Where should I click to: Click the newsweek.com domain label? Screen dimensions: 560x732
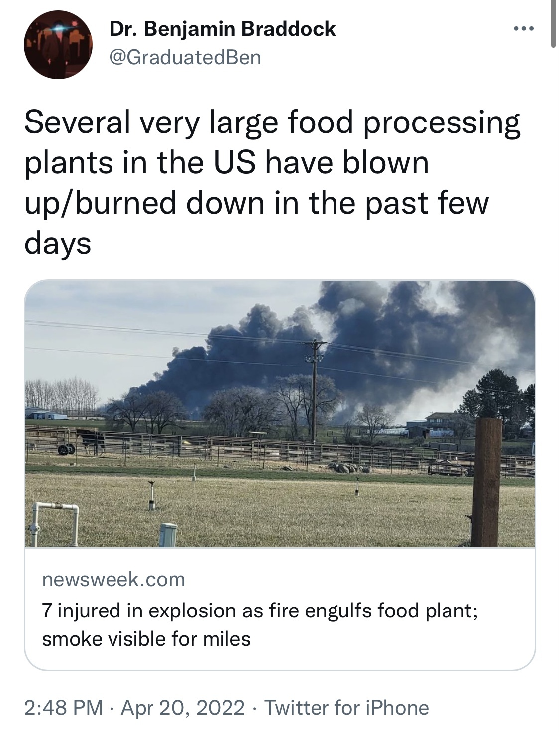[113, 579]
